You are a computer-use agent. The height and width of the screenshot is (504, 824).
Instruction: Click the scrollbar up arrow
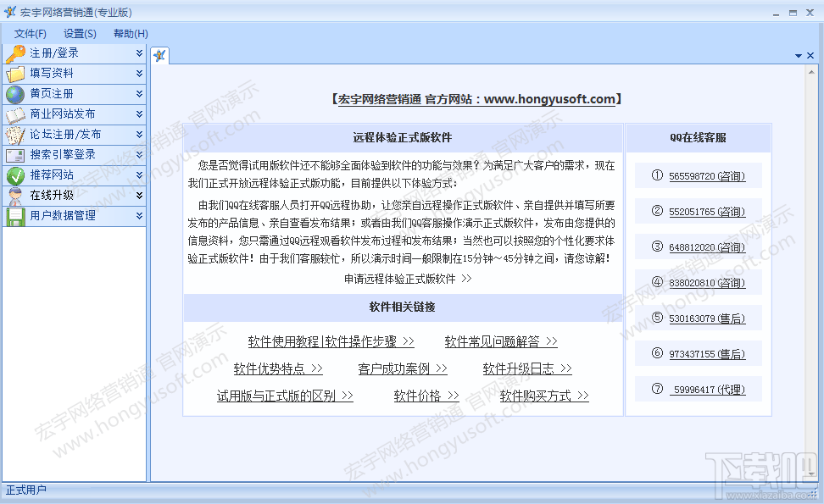click(811, 72)
